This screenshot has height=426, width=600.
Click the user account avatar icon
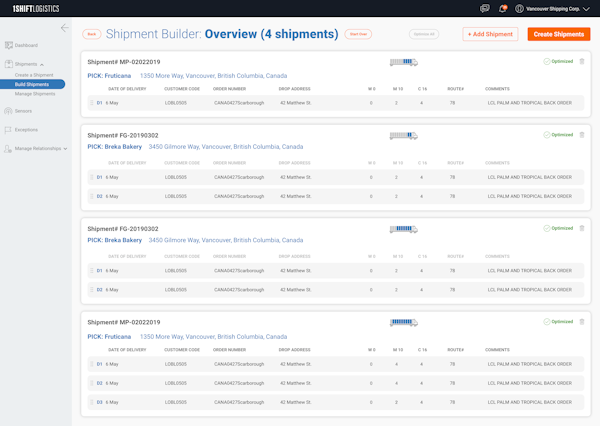519,8
